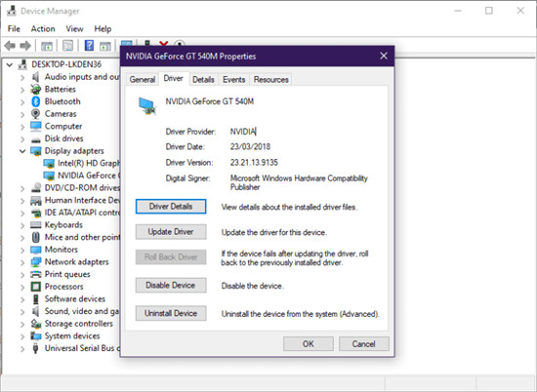The width and height of the screenshot is (537, 392).
Task: Switch to the Events tab
Action: pyautogui.click(x=234, y=79)
